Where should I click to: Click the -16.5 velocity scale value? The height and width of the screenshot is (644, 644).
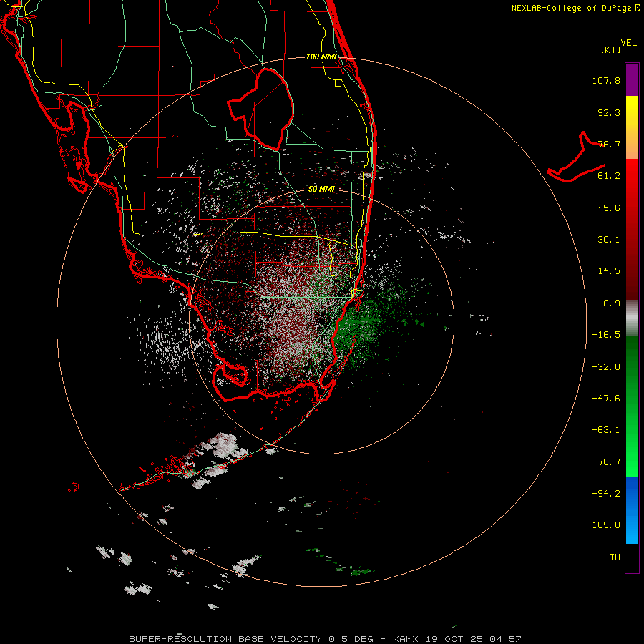606,335
